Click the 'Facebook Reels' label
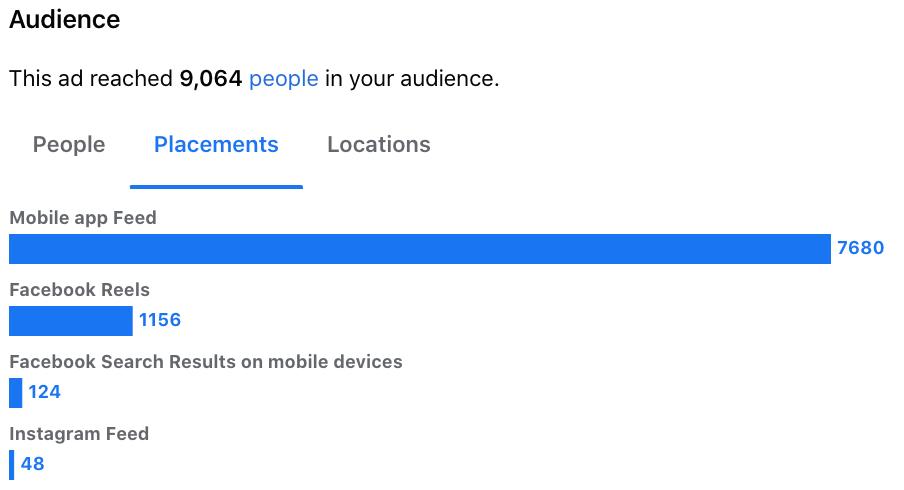The height and width of the screenshot is (490, 904). [x=79, y=290]
